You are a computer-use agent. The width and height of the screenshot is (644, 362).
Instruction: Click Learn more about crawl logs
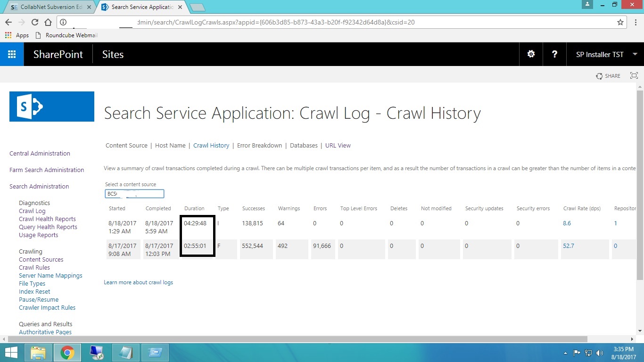pyautogui.click(x=138, y=282)
